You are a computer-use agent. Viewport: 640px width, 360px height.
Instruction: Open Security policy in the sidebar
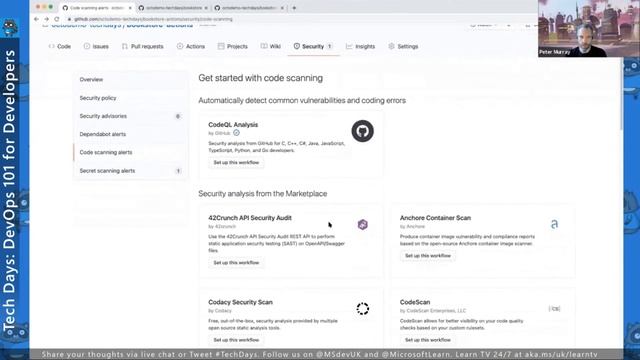130,98
